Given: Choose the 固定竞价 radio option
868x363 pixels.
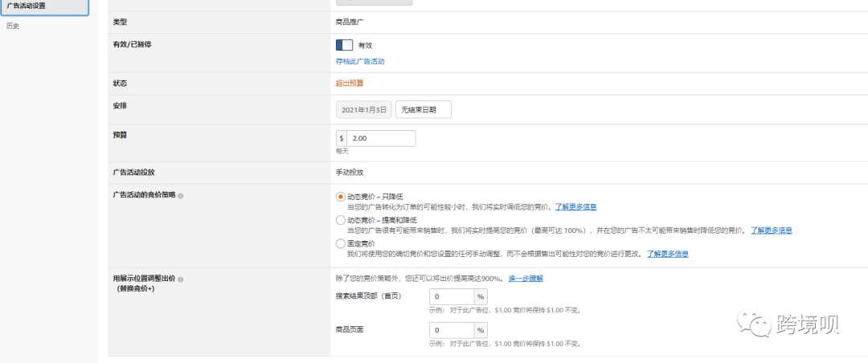Looking at the screenshot, I should (341, 243).
